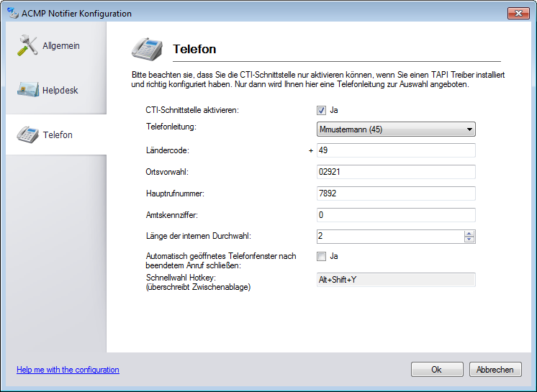Select the Schnellwahl Hotkey field
This screenshot has height=392, width=537.
396,280
